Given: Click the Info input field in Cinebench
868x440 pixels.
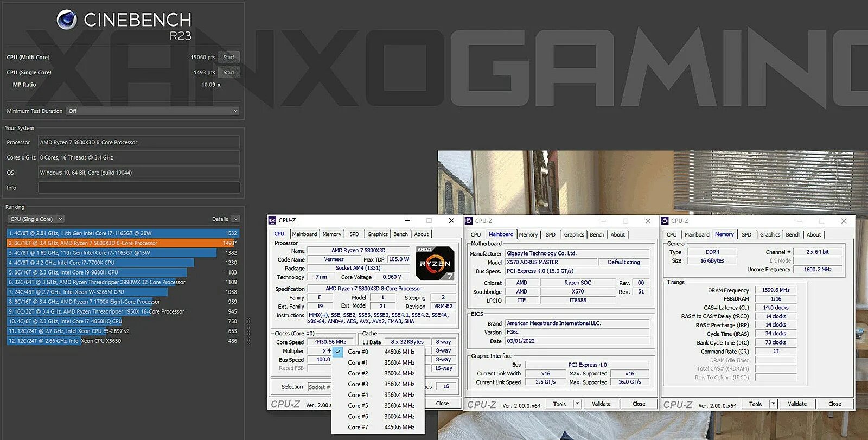Looking at the screenshot, I should pyautogui.click(x=139, y=188).
